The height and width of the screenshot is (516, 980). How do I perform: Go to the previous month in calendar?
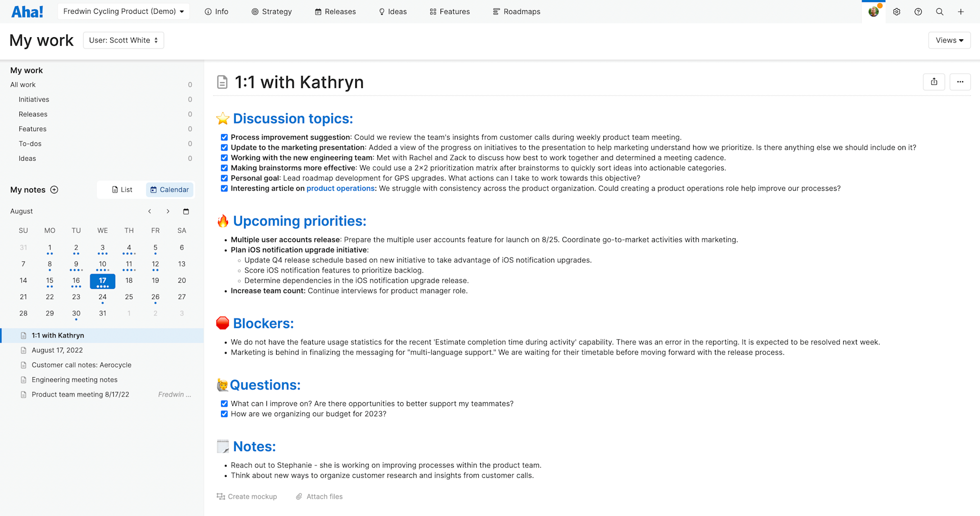pyautogui.click(x=150, y=211)
